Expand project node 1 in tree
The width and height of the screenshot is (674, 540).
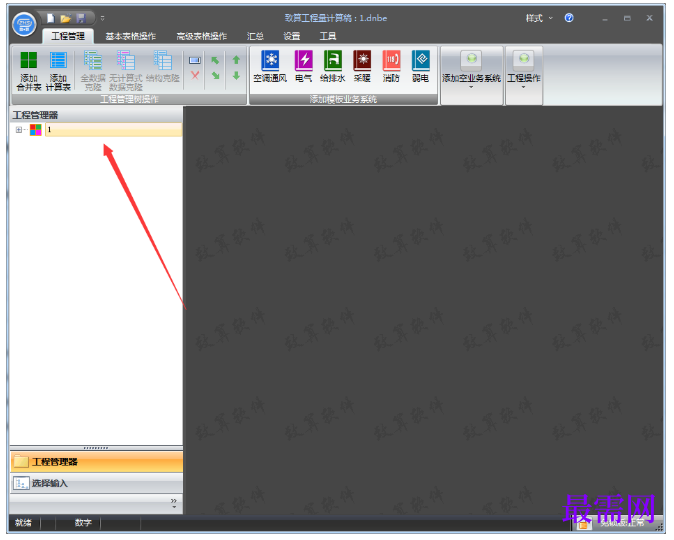pyautogui.click(x=18, y=129)
